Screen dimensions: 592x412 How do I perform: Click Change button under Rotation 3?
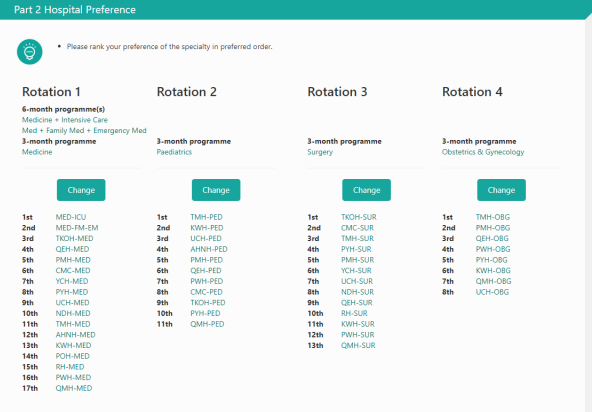pyautogui.click(x=366, y=190)
